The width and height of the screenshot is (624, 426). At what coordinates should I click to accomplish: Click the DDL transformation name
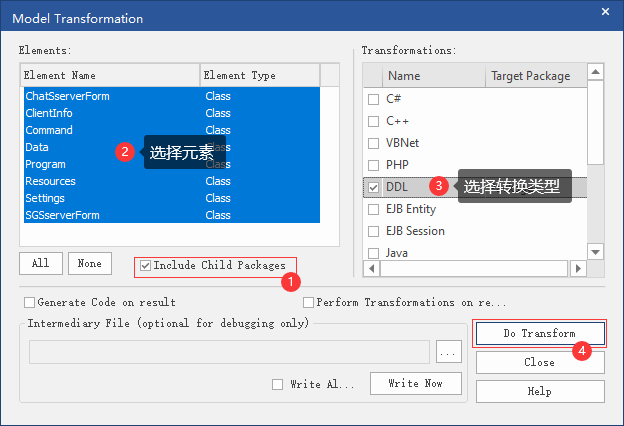tap(397, 187)
